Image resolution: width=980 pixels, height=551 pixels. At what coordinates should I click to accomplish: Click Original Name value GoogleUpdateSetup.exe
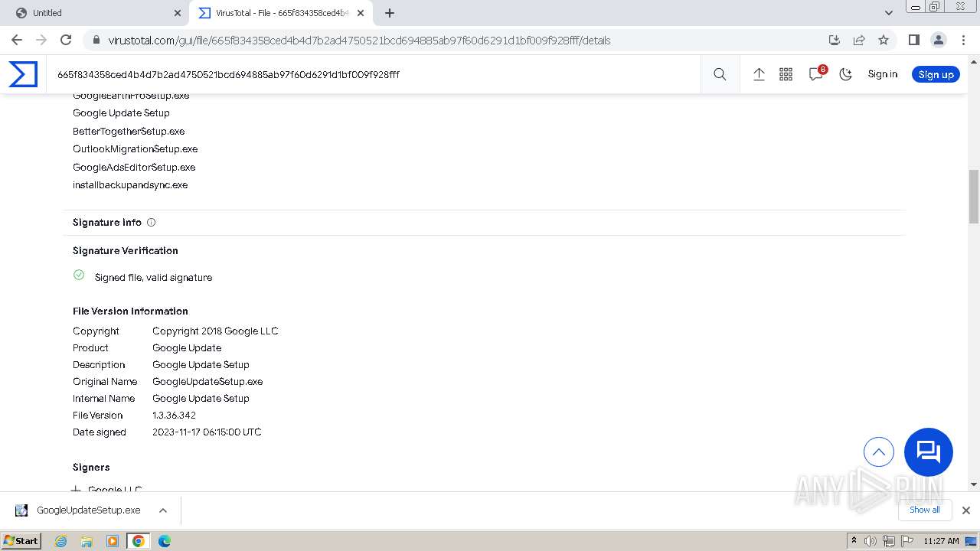(207, 382)
